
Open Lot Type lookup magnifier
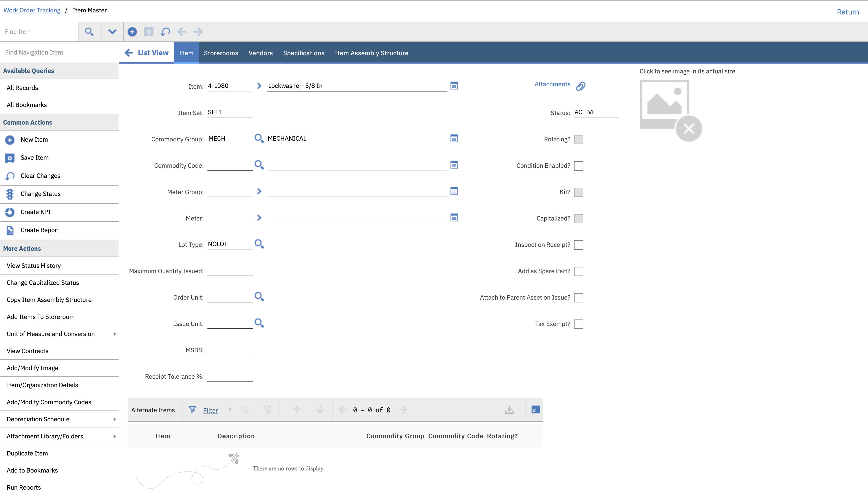click(259, 244)
